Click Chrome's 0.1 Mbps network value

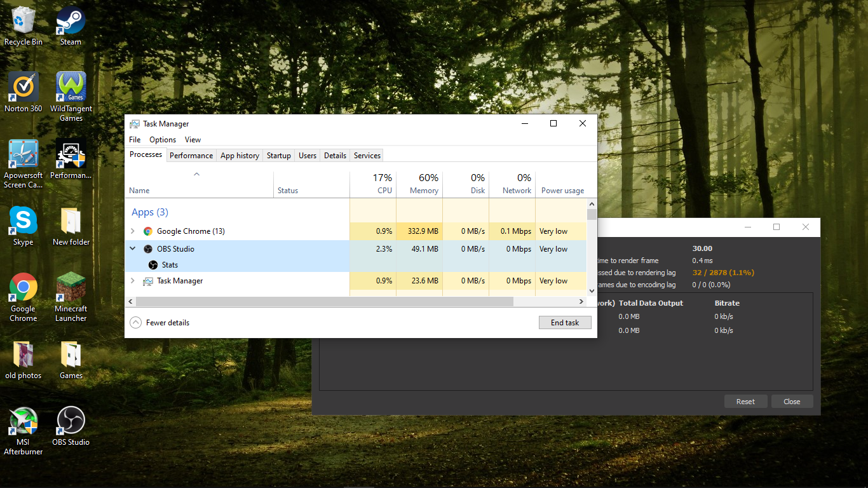point(516,231)
